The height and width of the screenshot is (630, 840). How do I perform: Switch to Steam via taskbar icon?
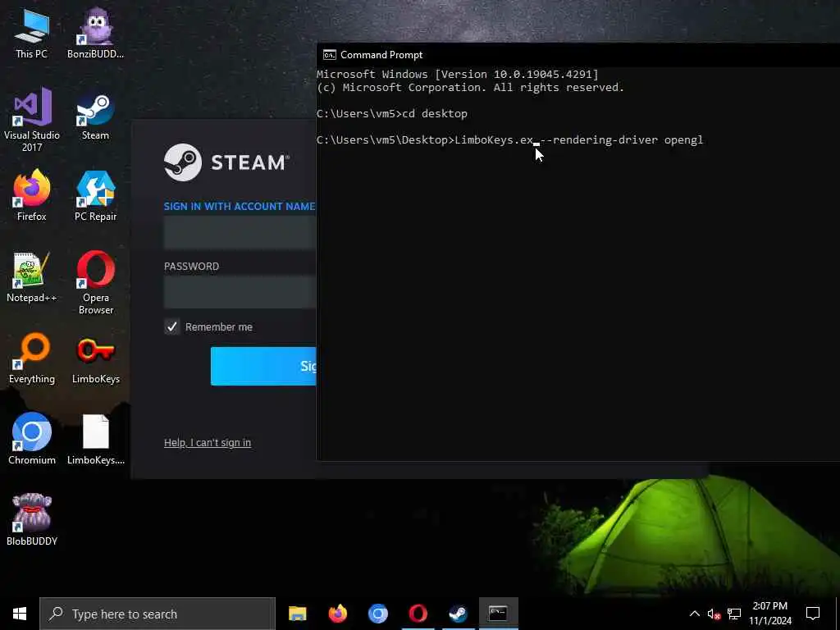tap(458, 614)
